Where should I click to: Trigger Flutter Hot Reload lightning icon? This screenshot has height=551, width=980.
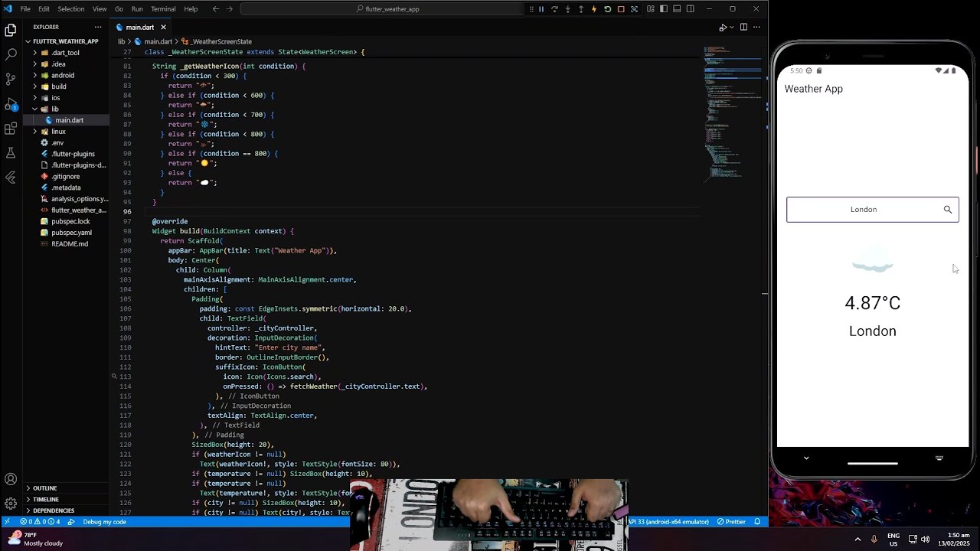click(x=594, y=9)
